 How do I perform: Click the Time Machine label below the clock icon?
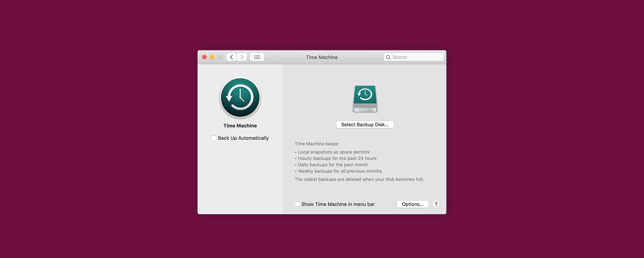pos(240,126)
